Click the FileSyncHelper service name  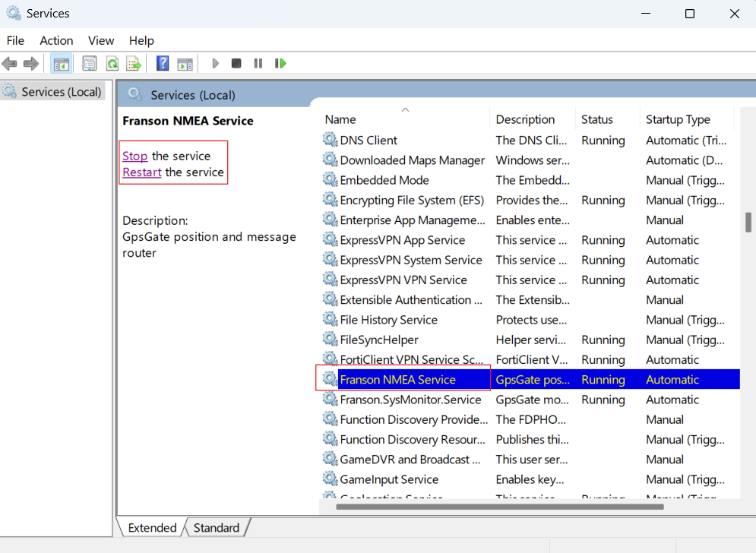pos(379,340)
